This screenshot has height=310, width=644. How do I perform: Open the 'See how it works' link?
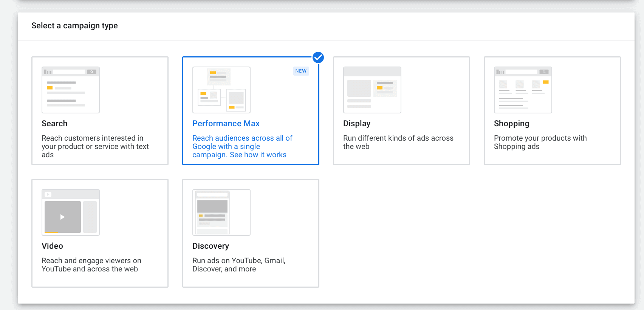[258, 155]
